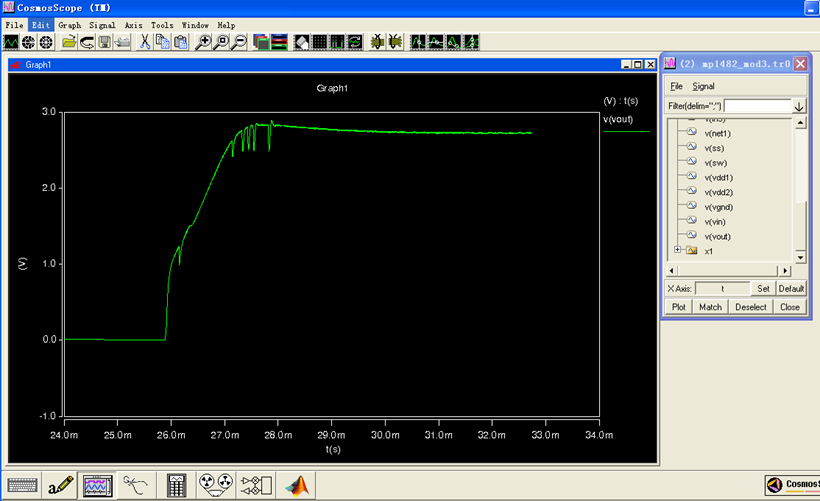Open the Signal menu in signal panel
The image size is (820, 501).
[703, 86]
